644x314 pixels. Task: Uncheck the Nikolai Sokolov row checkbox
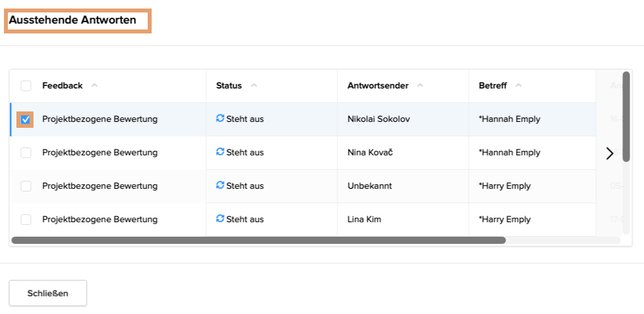26,119
